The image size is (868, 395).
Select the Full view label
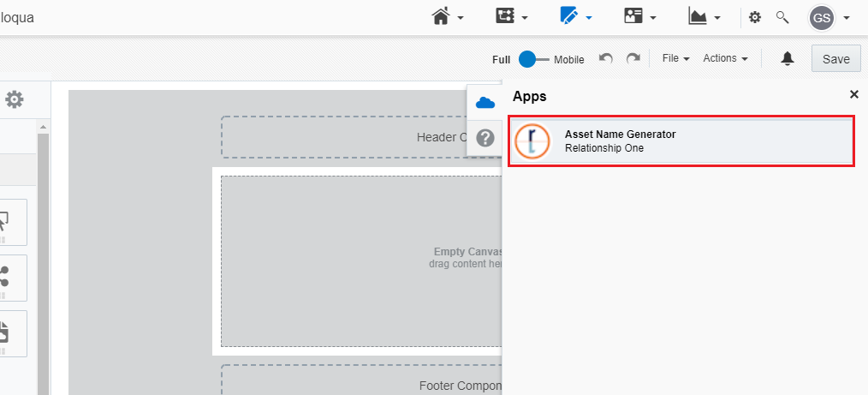501,60
